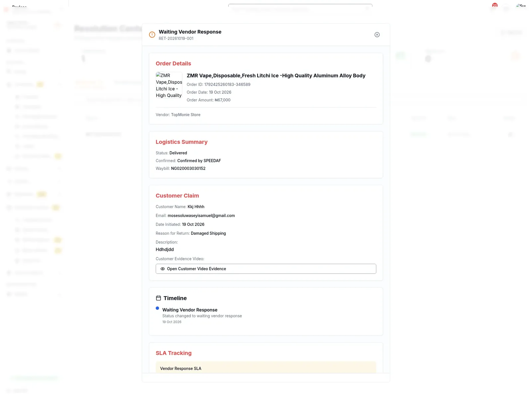Click the ZMR Vape product thumbnail
This screenshot has height=399, width=532.
[169, 85]
